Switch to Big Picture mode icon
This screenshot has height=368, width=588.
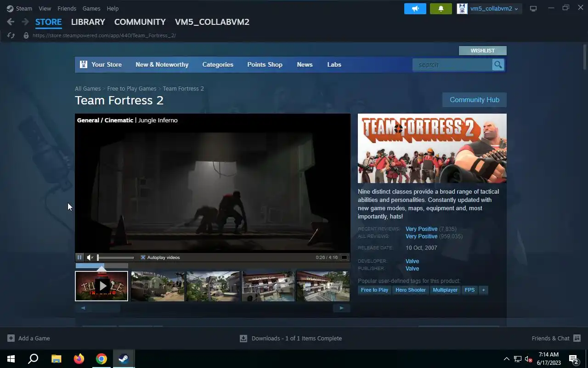coord(533,8)
